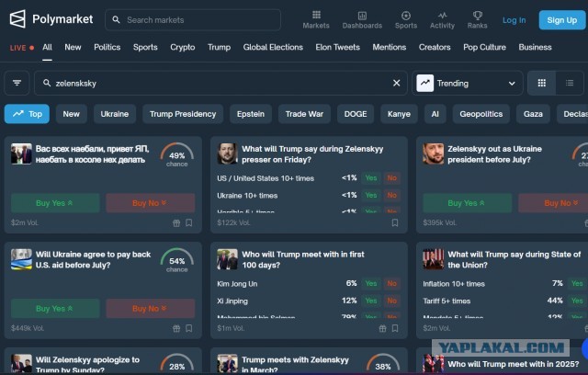This screenshot has height=375, width=588.
Task: Choose Yes for Tariff 5+ times
Action: pos(577,301)
